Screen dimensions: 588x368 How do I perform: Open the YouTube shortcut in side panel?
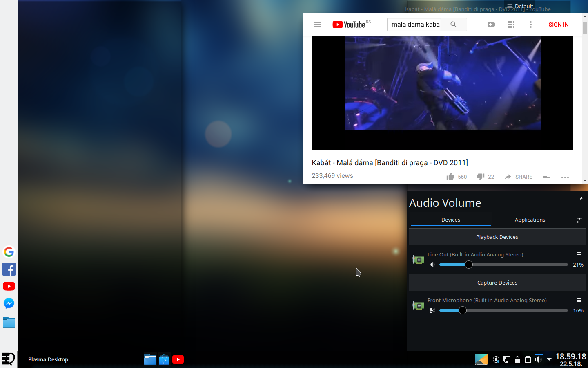9,286
